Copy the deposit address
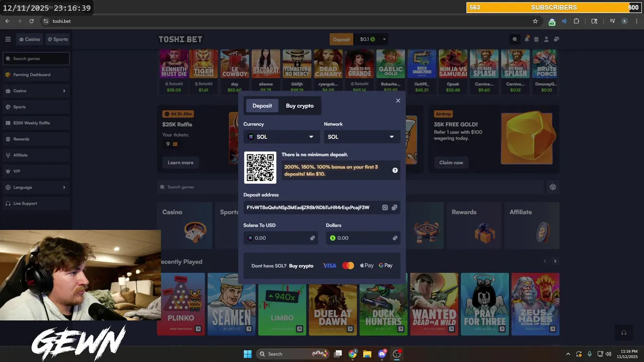Image resolution: width=644 pixels, height=362 pixels. 394,207
